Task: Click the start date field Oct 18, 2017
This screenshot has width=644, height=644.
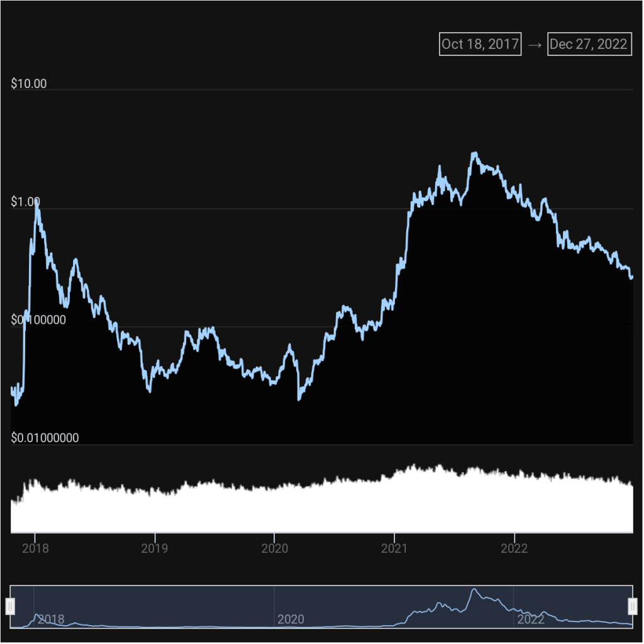Action: coord(480,44)
